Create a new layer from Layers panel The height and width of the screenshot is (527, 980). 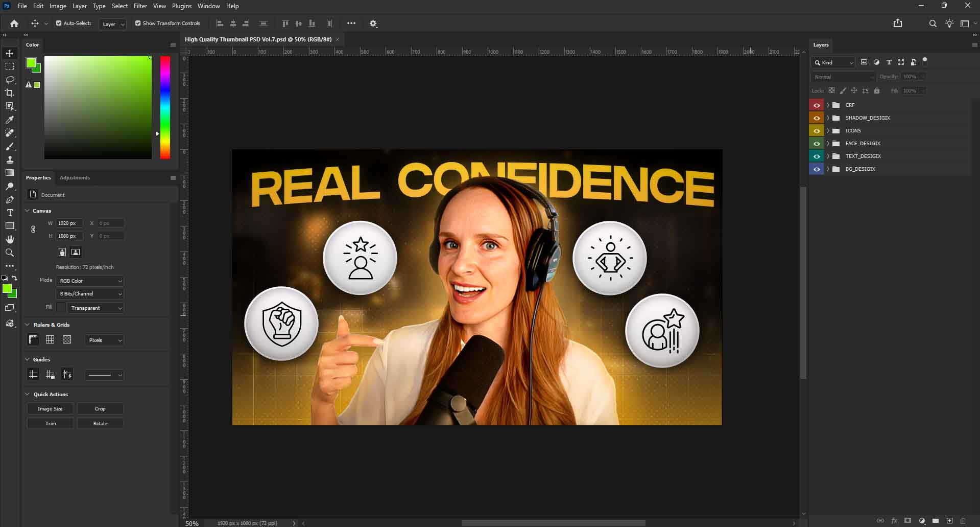point(949,521)
